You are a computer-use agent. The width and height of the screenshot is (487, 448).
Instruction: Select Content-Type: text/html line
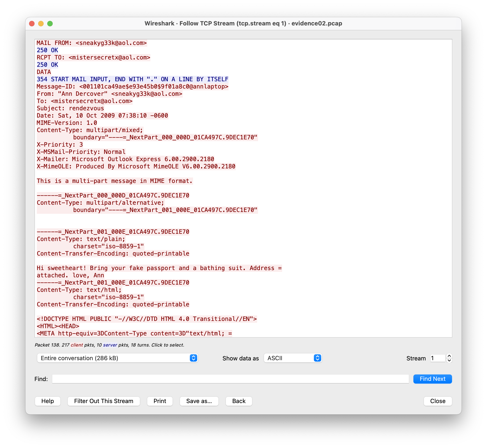pos(79,290)
